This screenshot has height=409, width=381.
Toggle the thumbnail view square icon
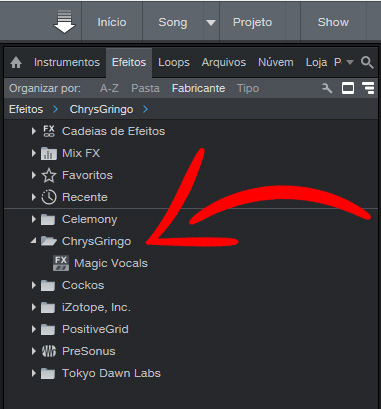point(348,88)
